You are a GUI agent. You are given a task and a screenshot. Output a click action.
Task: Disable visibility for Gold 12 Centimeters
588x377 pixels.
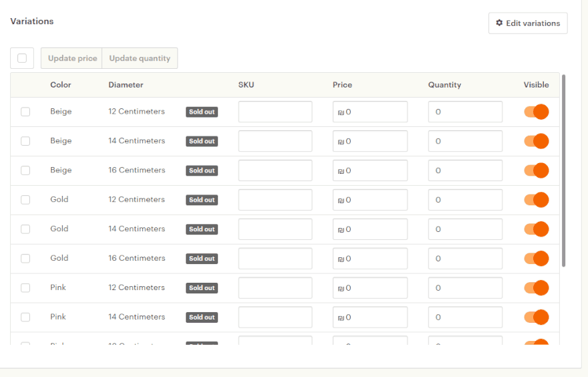[536, 200]
